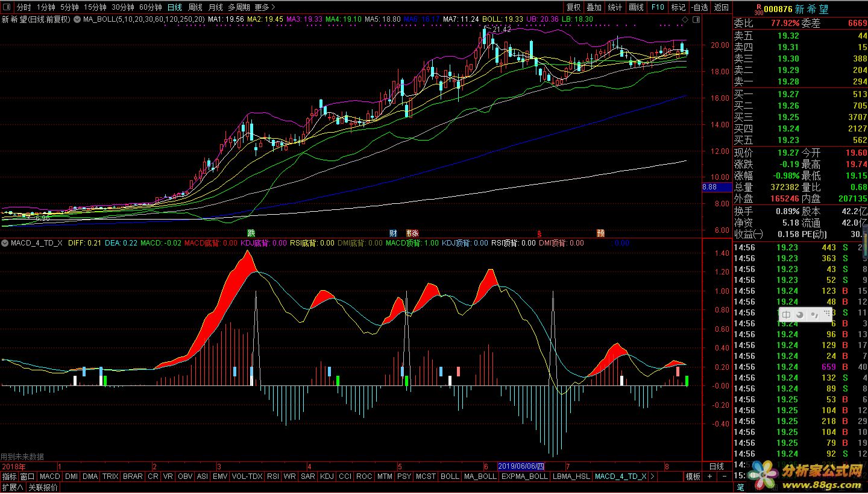Screen dimensions: 868x494
Task: Click the minus zoom-out button at bottom
Action: click(x=724, y=477)
